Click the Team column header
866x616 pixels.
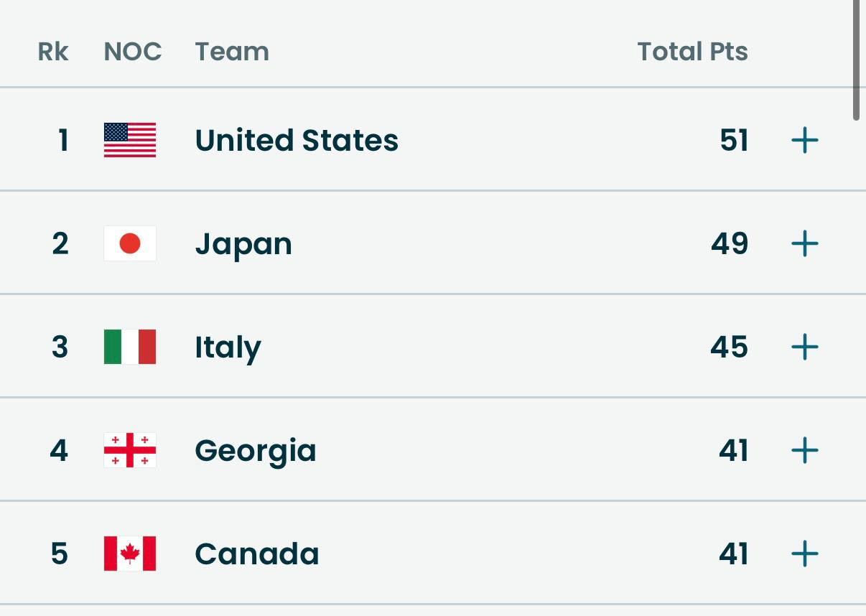(x=232, y=52)
